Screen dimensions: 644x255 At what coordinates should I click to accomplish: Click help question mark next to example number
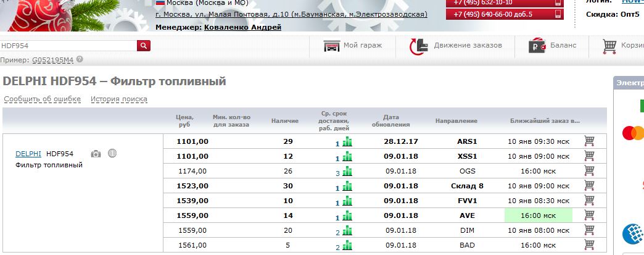80,59
